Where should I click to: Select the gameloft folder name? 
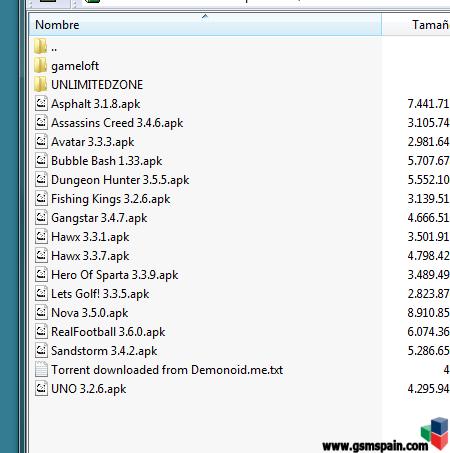75,66
